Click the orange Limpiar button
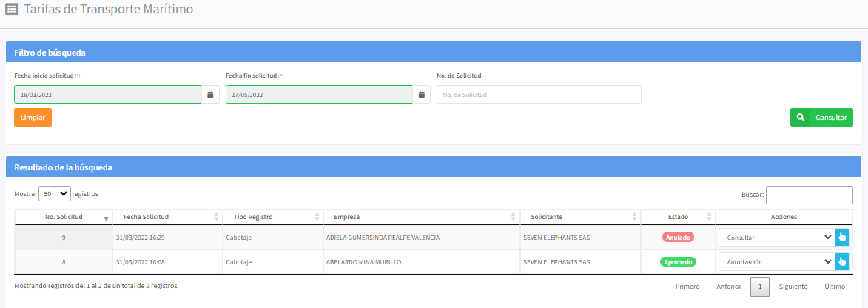 click(33, 118)
